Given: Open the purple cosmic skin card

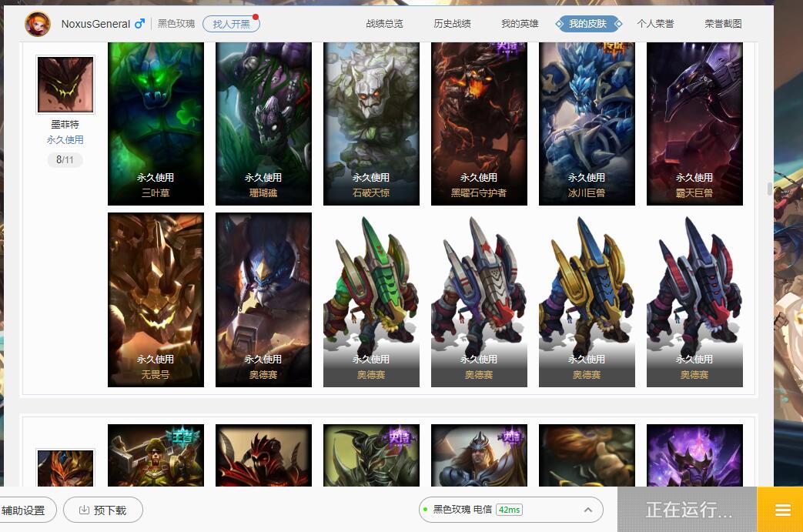Looking at the screenshot, I should [694, 455].
